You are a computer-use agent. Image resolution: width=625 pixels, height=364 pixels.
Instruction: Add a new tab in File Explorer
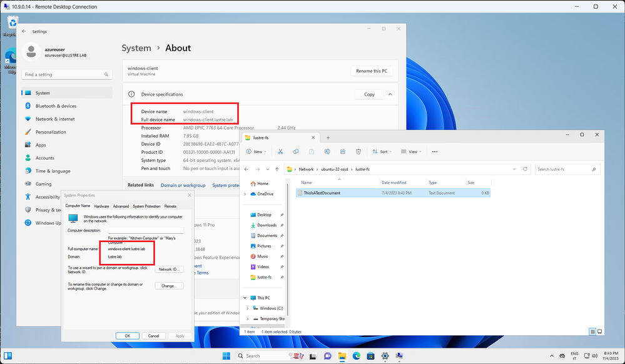(328, 138)
